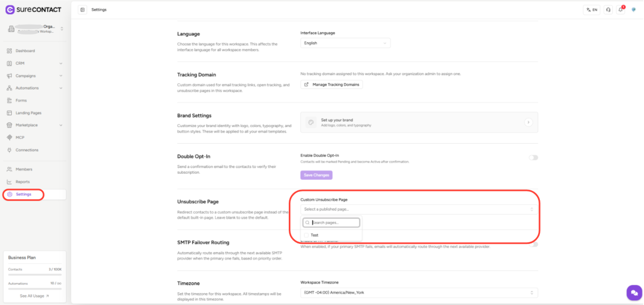Open the brand setup arrow icon
Screen dimensions: 644x305
point(528,122)
